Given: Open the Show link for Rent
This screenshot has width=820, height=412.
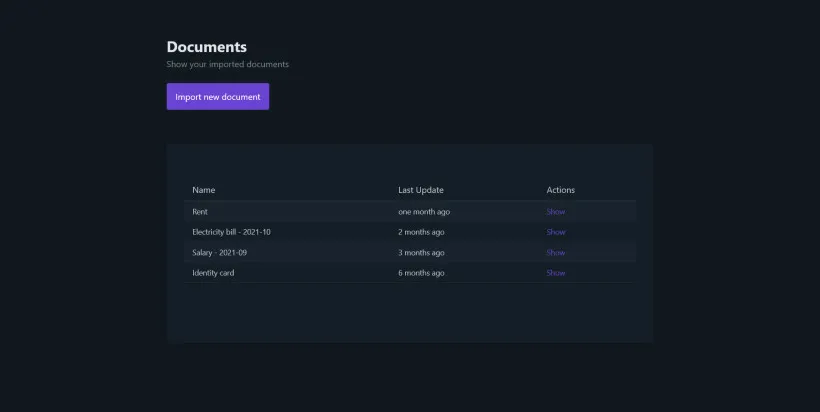Looking at the screenshot, I should (555, 212).
